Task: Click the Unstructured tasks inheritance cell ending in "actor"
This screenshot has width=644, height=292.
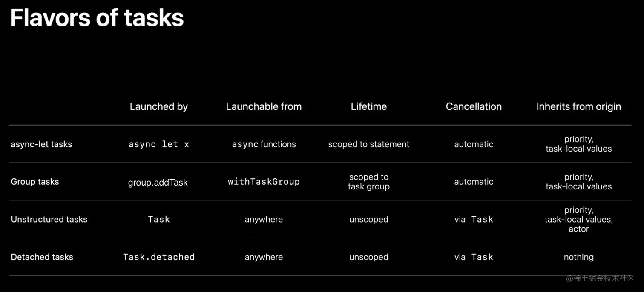Action: click(578, 219)
